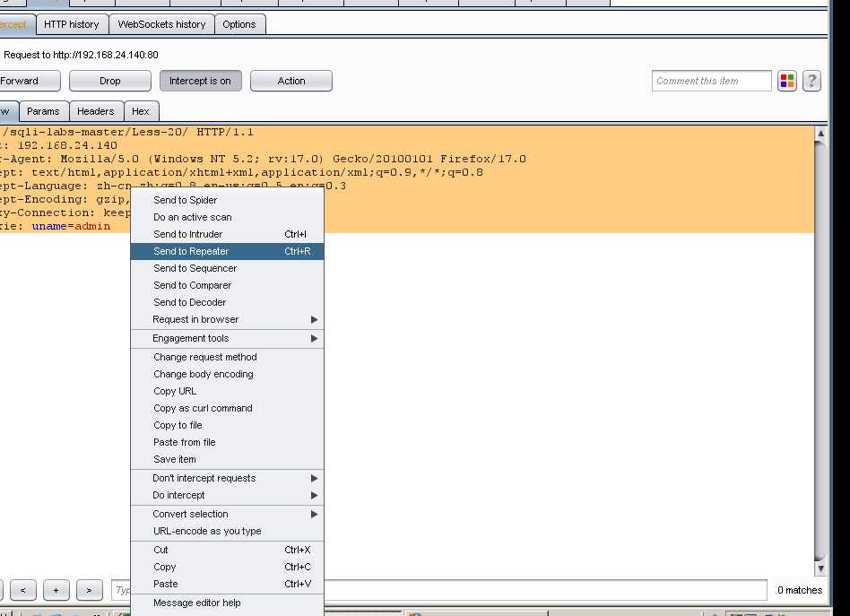
Task: Open help with the question mark icon
Action: (x=811, y=81)
